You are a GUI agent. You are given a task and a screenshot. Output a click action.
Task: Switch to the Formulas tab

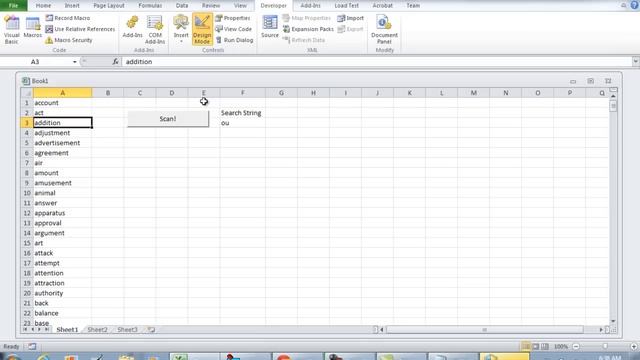(x=150, y=5)
